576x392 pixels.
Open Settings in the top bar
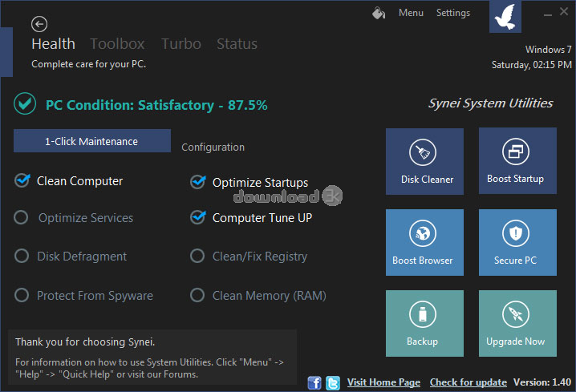click(453, 13)
